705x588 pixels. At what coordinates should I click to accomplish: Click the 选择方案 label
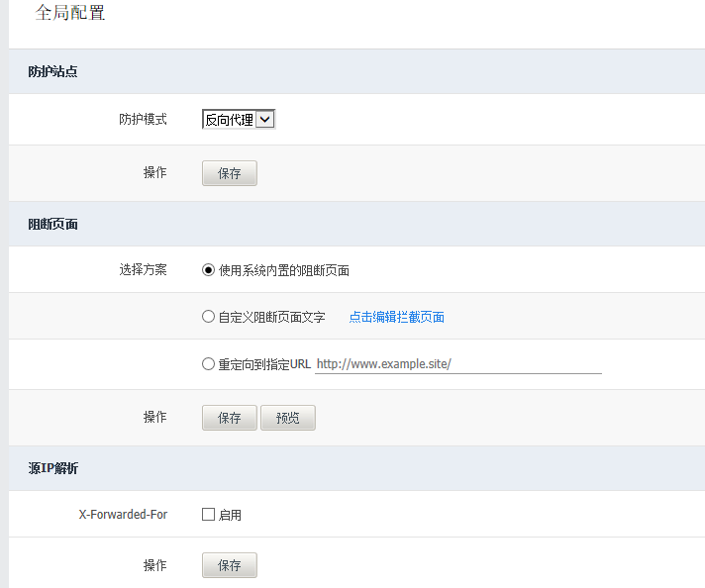(143, 269)
